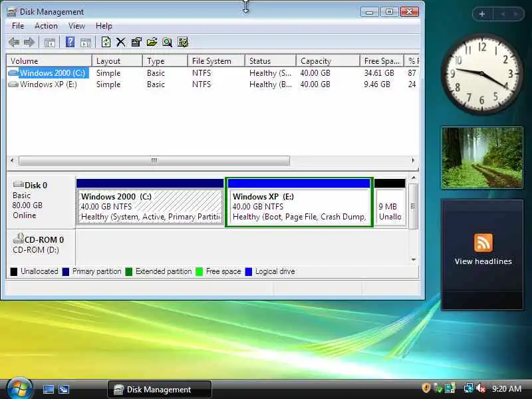The height and width of the screenshot is (399, 532).
Task: Open Help with the blue question mark
Action: (70, 42)
